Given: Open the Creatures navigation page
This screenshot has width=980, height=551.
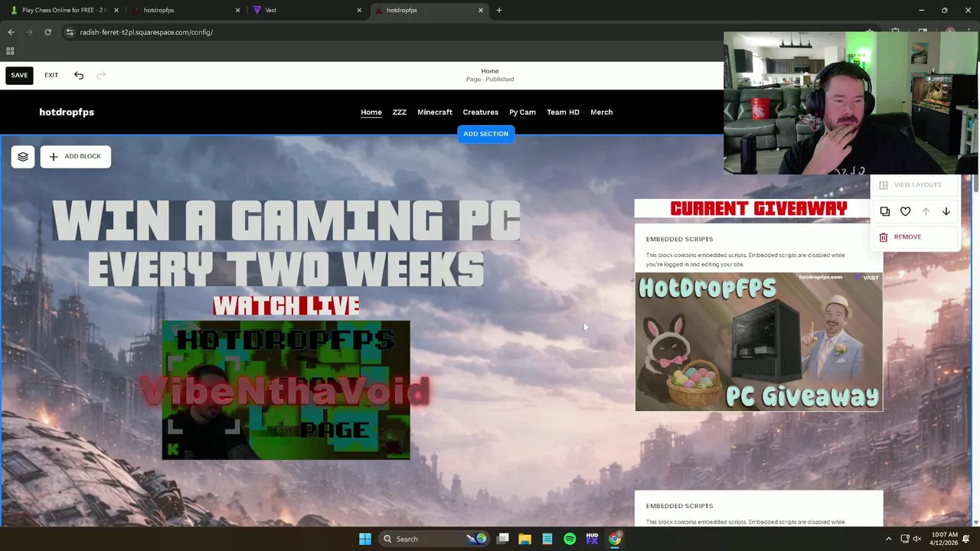Looking at the screenshot, I should [481, 112].
